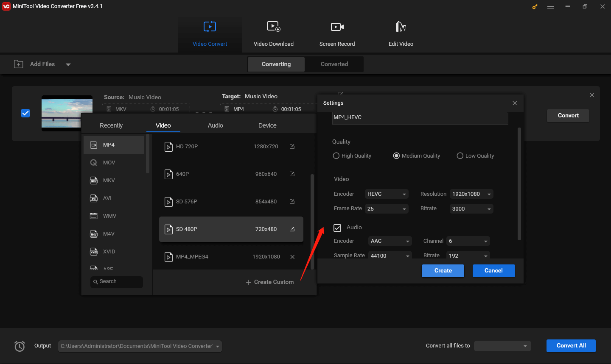
Task: Open the Device format tab
Action: pyautogui.click(x=267, y=125)
